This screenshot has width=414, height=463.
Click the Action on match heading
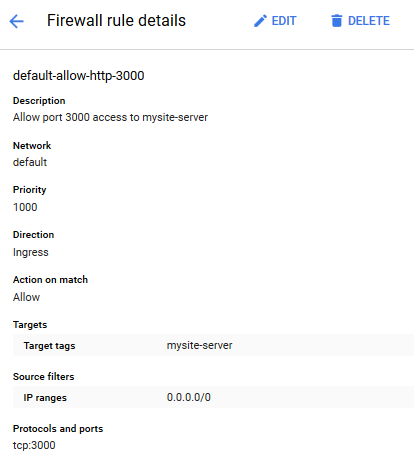(x=50, y=279)
